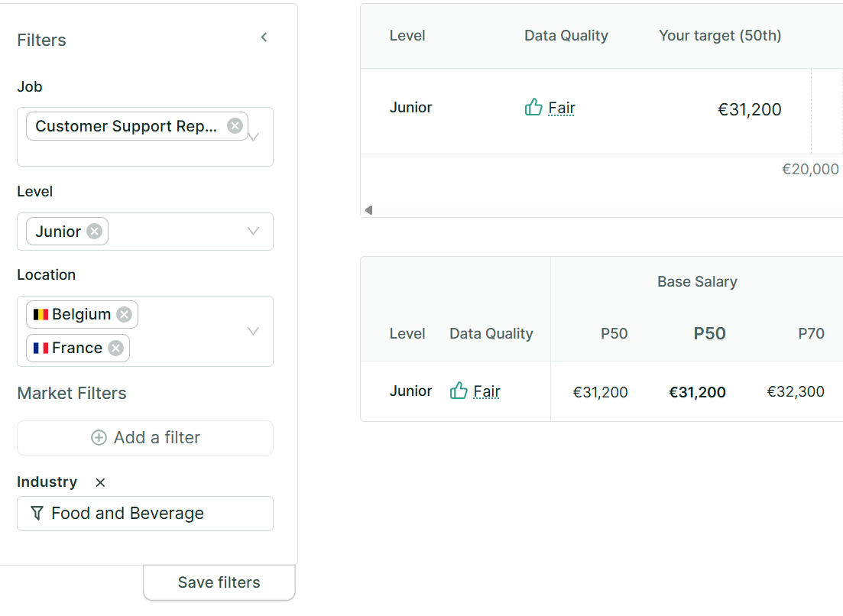Open the Fair data quality link
Image resolution: width=843 pixels, height=616 pixels.
click(560, 108)
